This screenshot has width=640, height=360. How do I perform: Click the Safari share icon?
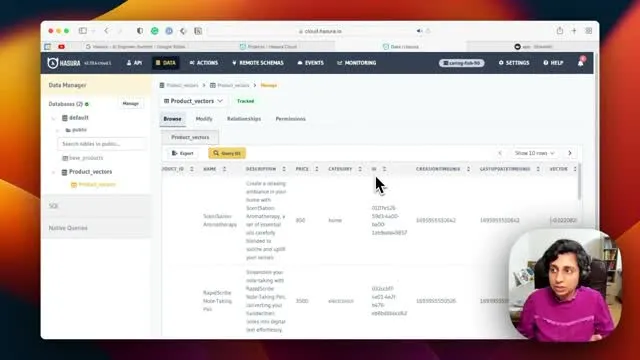click(x=560, y=31)
